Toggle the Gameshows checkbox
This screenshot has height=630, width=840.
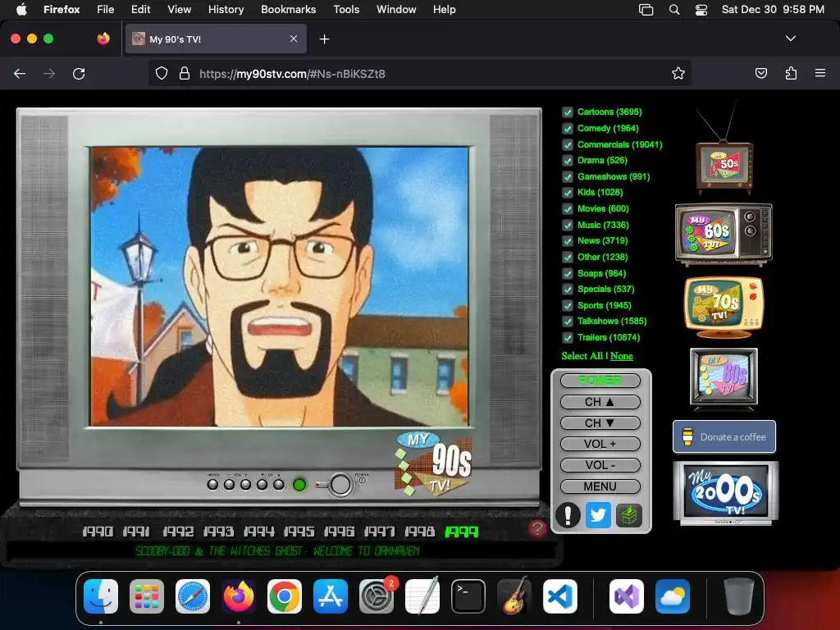point(568,177)
